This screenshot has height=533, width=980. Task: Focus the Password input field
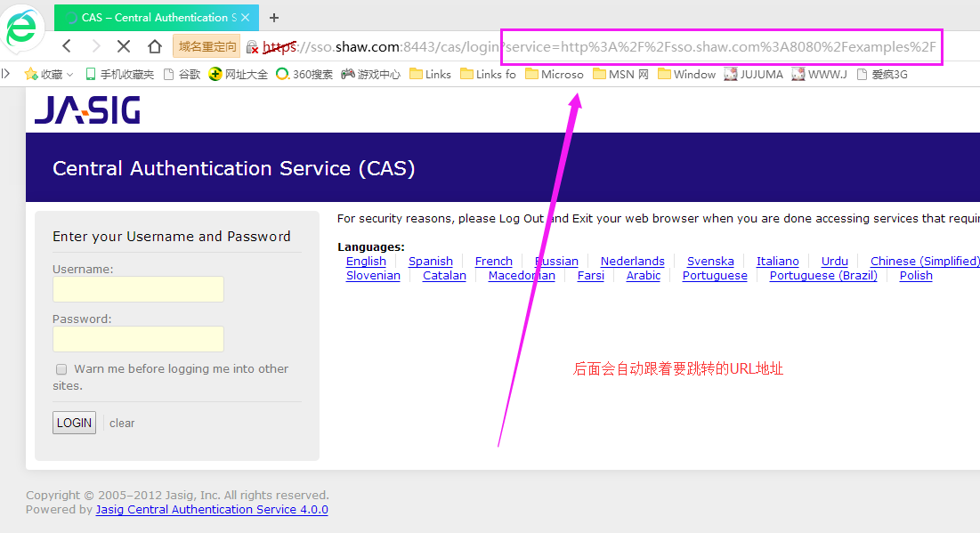(x=138, y=339)
